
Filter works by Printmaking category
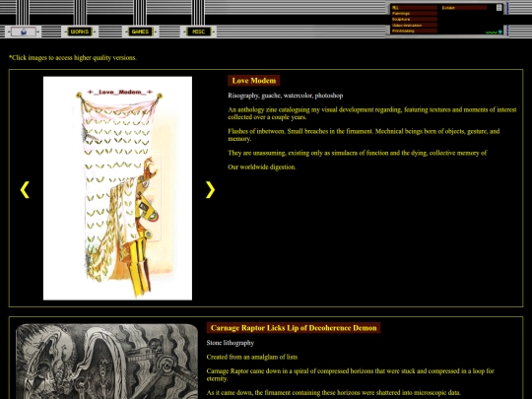[x=414, y=31]
